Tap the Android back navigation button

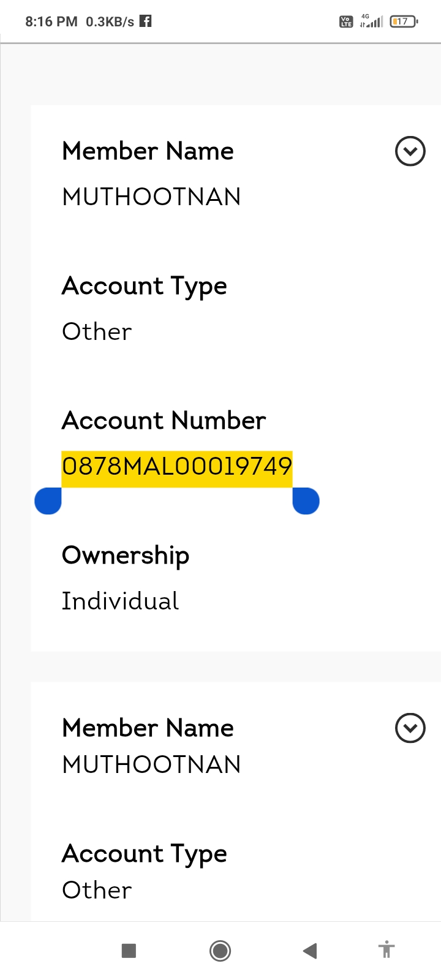coord(310,951)
